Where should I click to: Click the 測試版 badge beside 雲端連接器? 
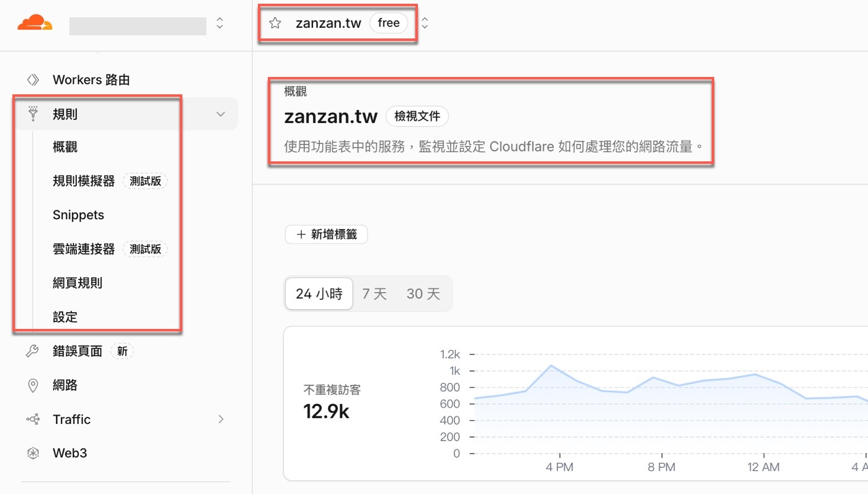pos(146,249)
